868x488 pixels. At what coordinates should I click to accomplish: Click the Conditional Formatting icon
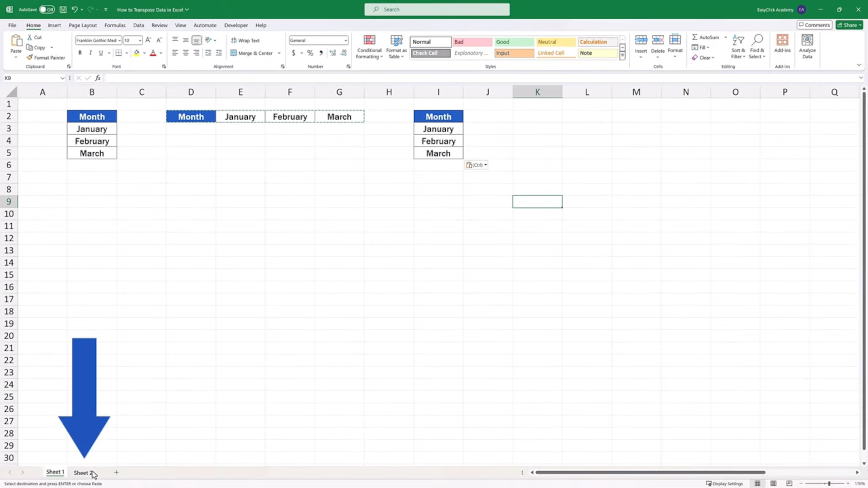click(x=369, y=40)
